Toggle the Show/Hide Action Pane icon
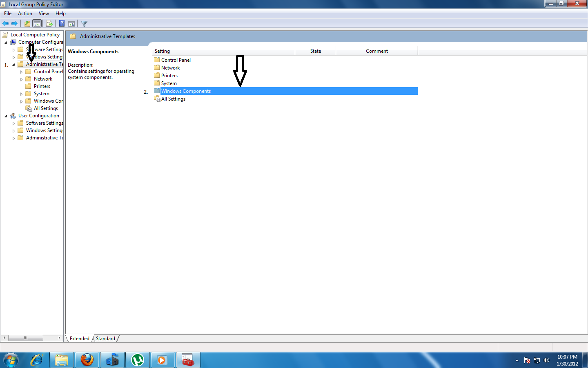Screen dimensions: 588x368 [71, 24]
